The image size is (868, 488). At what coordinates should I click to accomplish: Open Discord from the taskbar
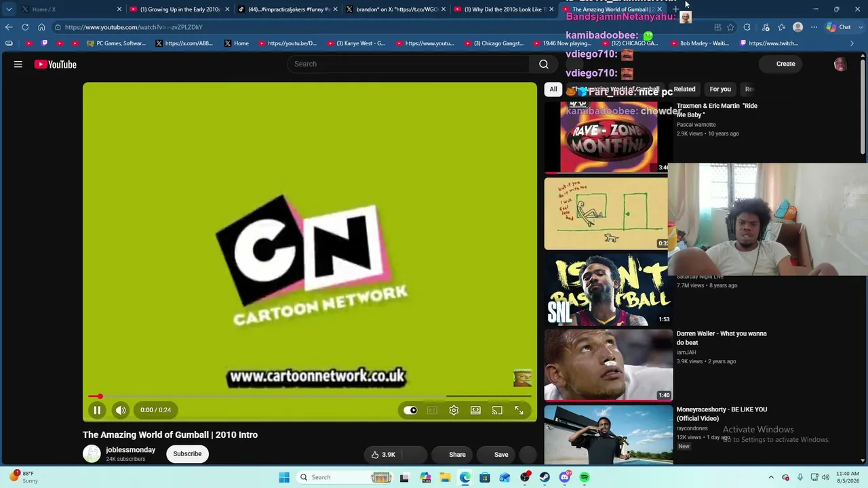point(564,477)
